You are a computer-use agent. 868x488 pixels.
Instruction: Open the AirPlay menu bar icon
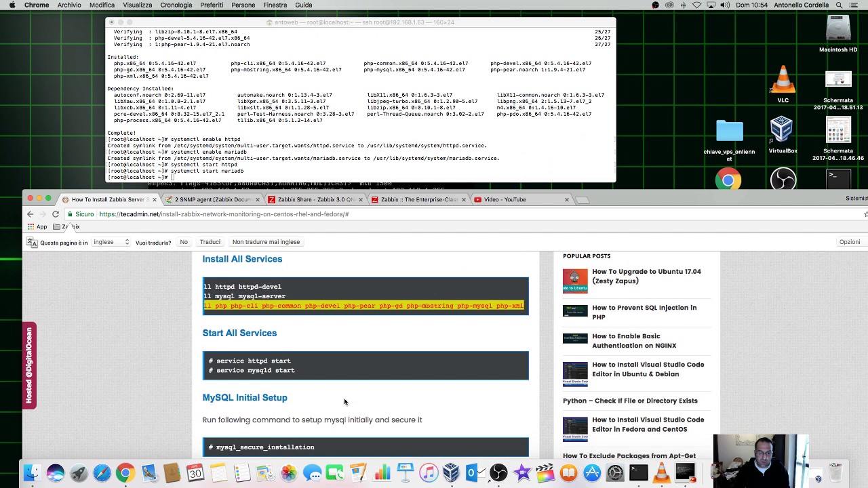(710, 5)
